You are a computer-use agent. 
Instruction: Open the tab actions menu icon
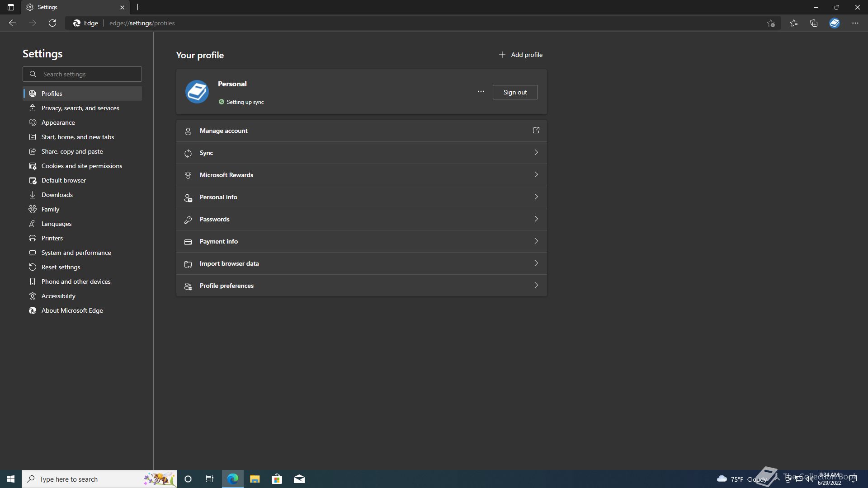[x=11, y=7]
